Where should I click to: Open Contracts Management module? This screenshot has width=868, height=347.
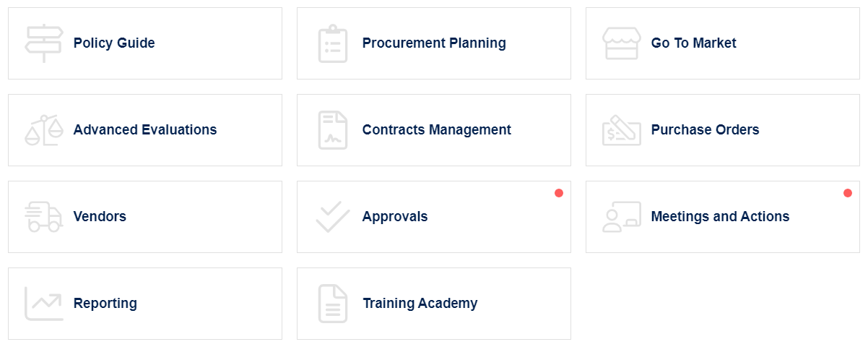point(434,130)
